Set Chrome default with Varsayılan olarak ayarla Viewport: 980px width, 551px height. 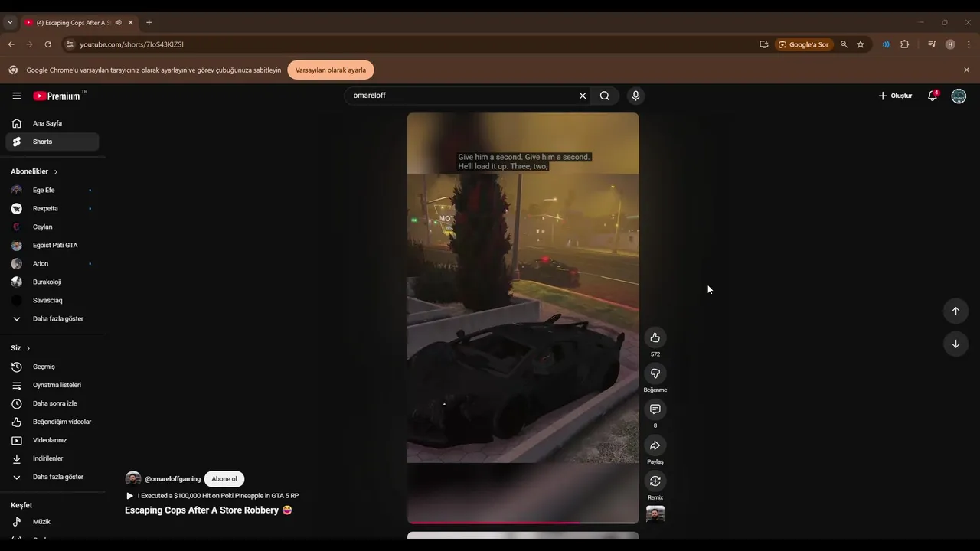click(x=331, y=70)
